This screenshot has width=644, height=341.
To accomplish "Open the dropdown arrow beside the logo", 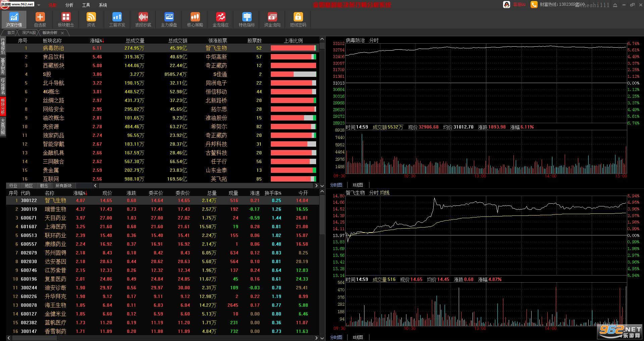I will point(39,5).
